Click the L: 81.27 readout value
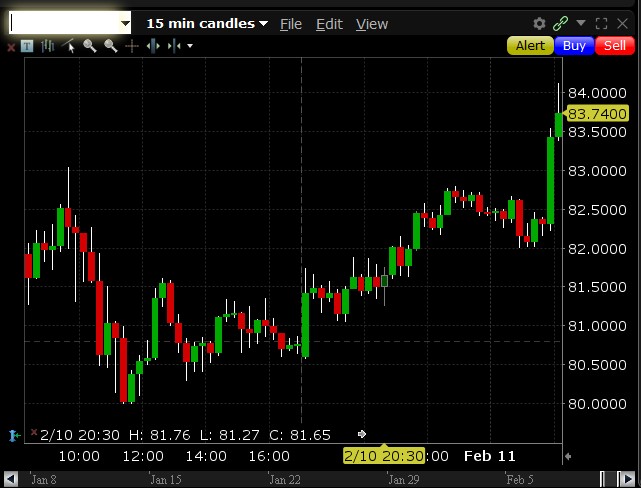This screenshot has width=641, height=488. [229, 435]
